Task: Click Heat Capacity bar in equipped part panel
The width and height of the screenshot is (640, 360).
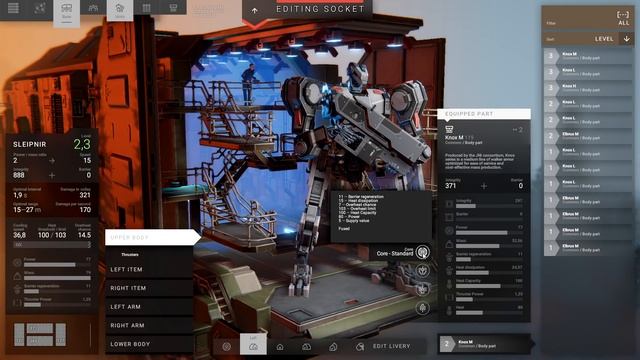Action: tap(489, 286)
